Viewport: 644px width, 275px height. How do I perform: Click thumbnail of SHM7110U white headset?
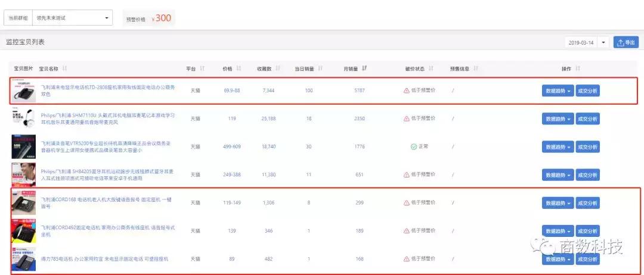pos(23,118)
